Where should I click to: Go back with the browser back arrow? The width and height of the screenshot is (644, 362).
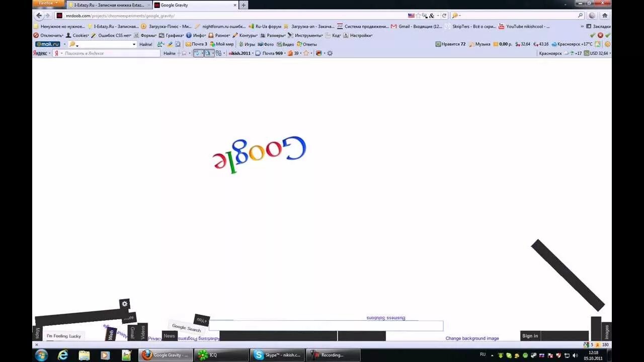click(39, 16)
